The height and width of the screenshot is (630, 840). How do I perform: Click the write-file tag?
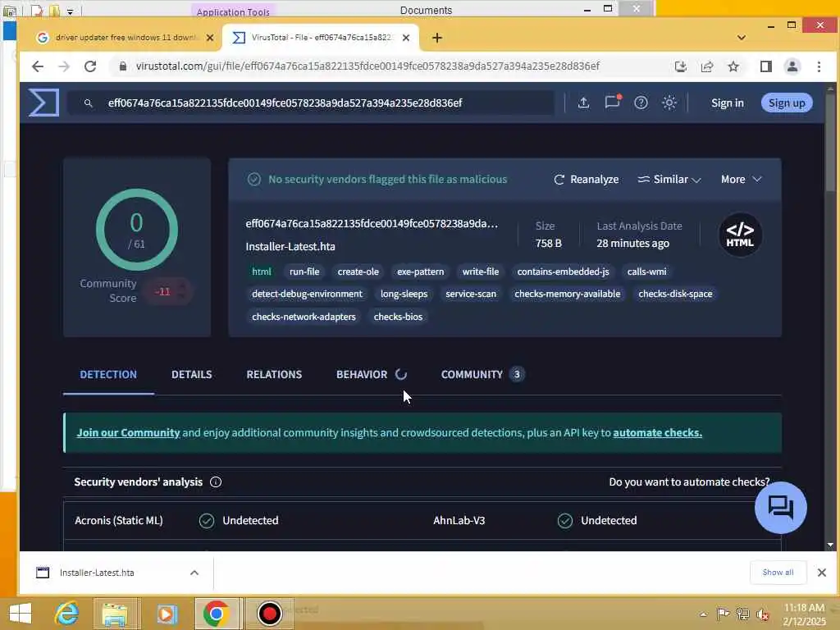(481, 272)
